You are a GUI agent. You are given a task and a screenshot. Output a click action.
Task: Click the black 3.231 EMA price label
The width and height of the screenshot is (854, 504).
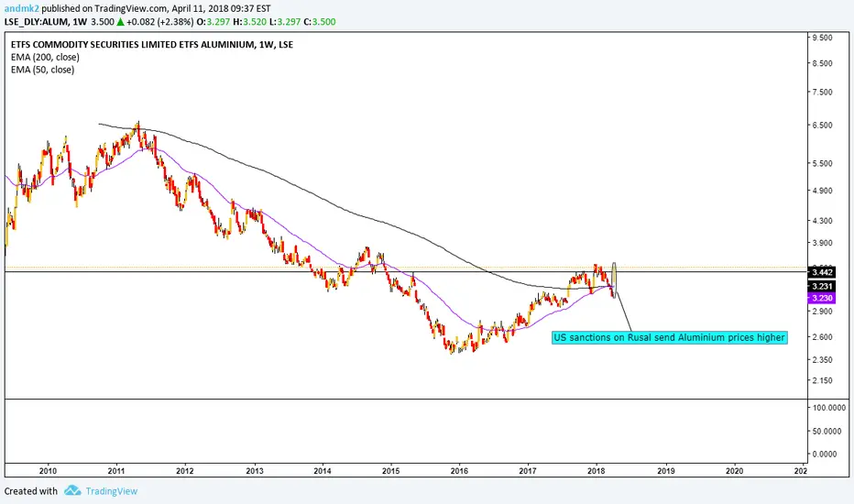coord(822,287)
